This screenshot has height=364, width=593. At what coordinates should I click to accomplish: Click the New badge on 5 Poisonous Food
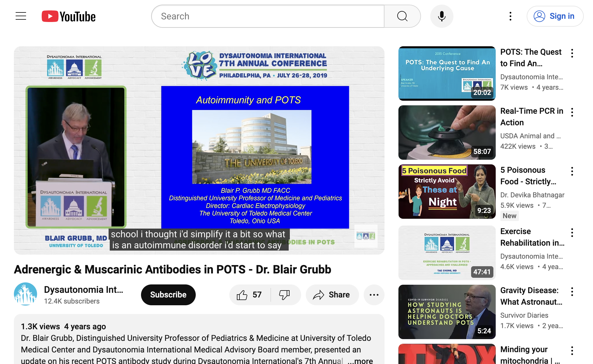click(x=509, y=216)
